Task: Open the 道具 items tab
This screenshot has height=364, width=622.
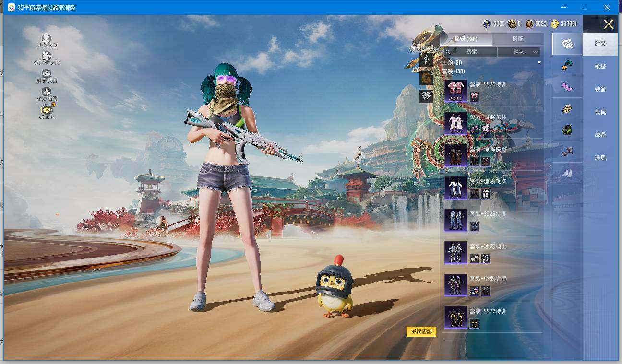Action: point(600,158)
